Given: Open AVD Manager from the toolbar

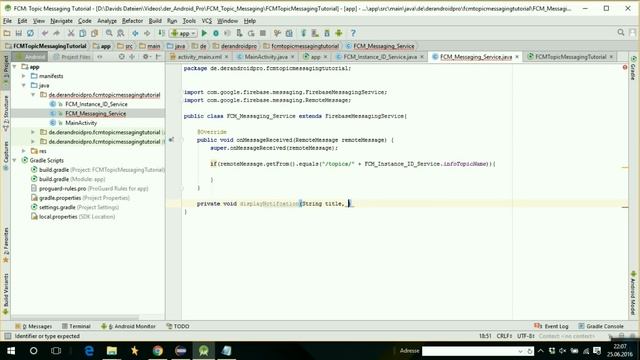Looking at the screenshot, I should (315, 33).
